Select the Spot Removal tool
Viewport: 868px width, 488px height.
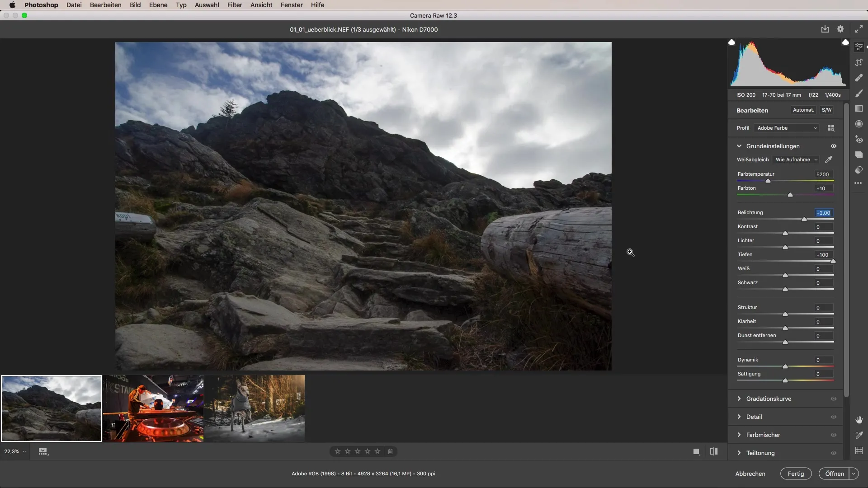coord(859,78)
